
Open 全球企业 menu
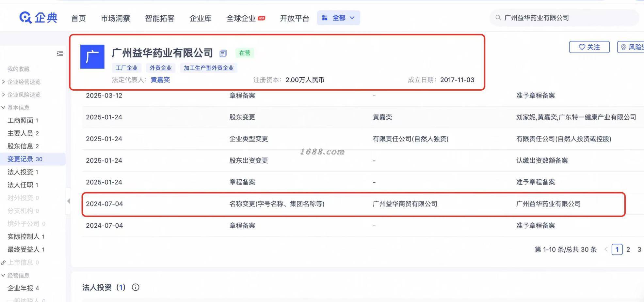tap(241, 18)
